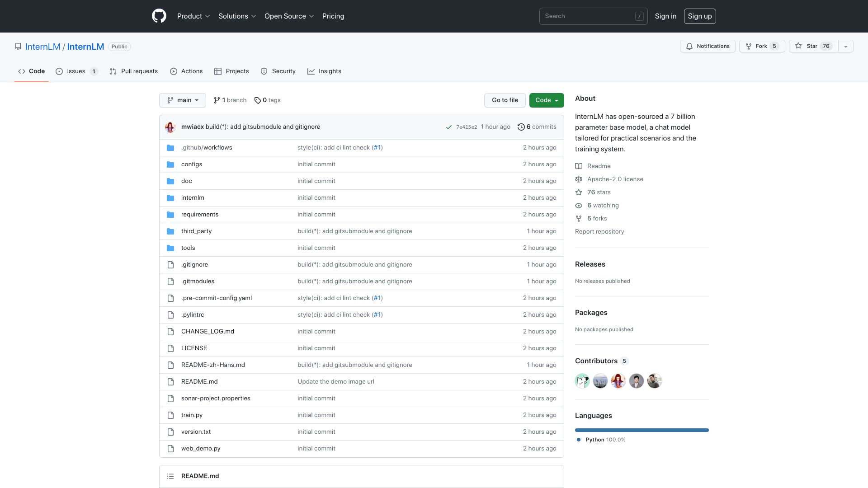Expand the Product menu

[x=193, y=16]
